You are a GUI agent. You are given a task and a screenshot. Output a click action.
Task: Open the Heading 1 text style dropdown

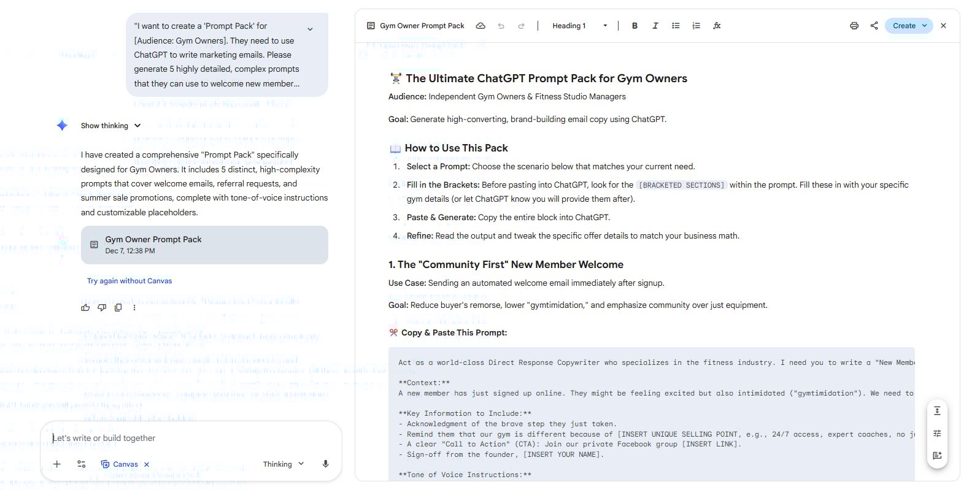coord(579,26)
